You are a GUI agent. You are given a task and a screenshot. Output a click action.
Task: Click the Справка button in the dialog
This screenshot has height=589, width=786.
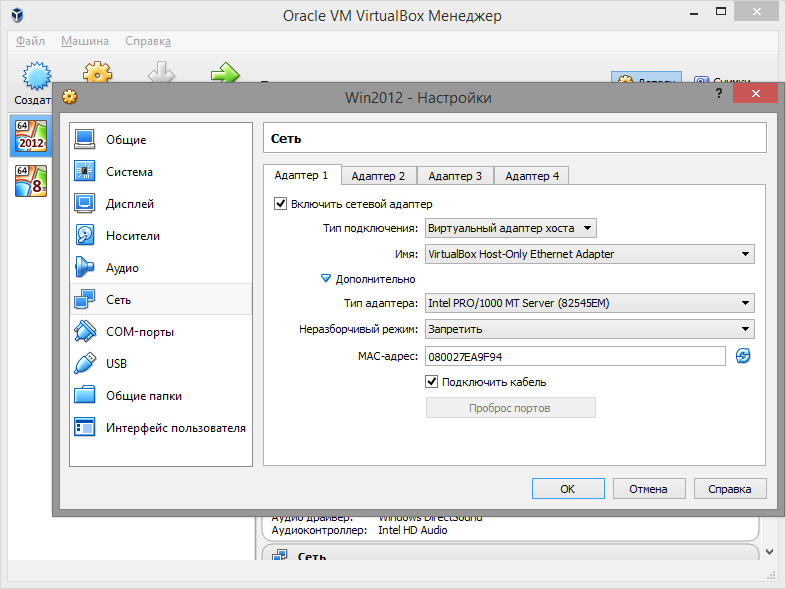click(x=730, y=489)
